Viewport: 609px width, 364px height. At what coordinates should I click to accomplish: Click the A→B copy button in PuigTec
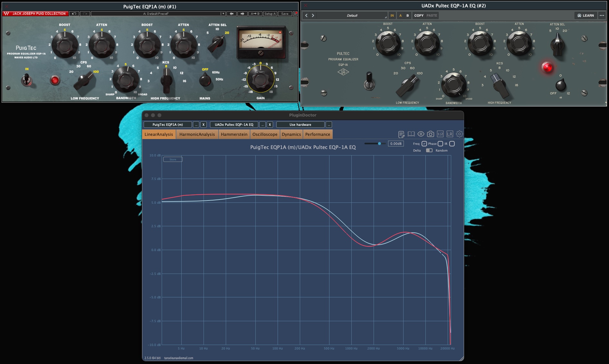255,14
